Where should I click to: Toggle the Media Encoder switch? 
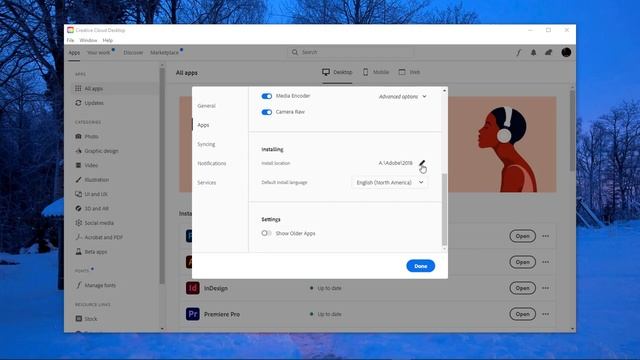267,96
